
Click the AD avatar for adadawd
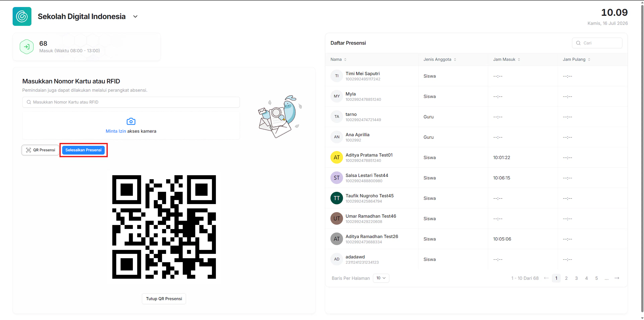(337, 259)
